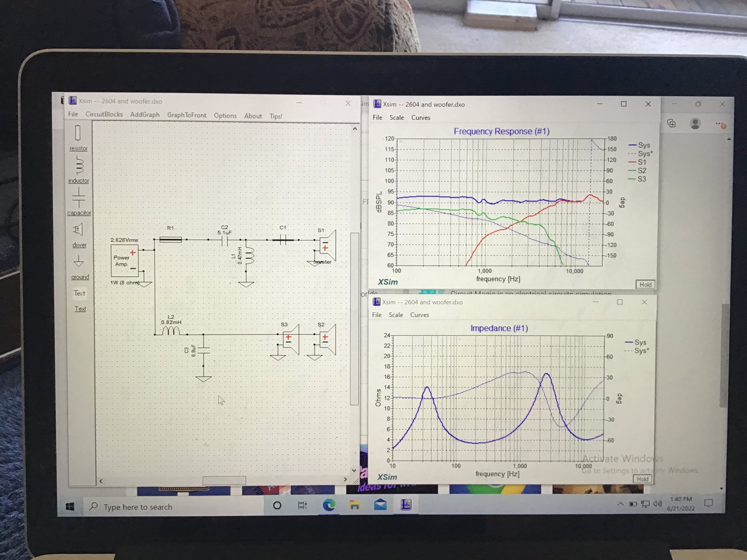Click Hold button on Frequency Response graph
The image size is (747, 560).
coord(645,284)
